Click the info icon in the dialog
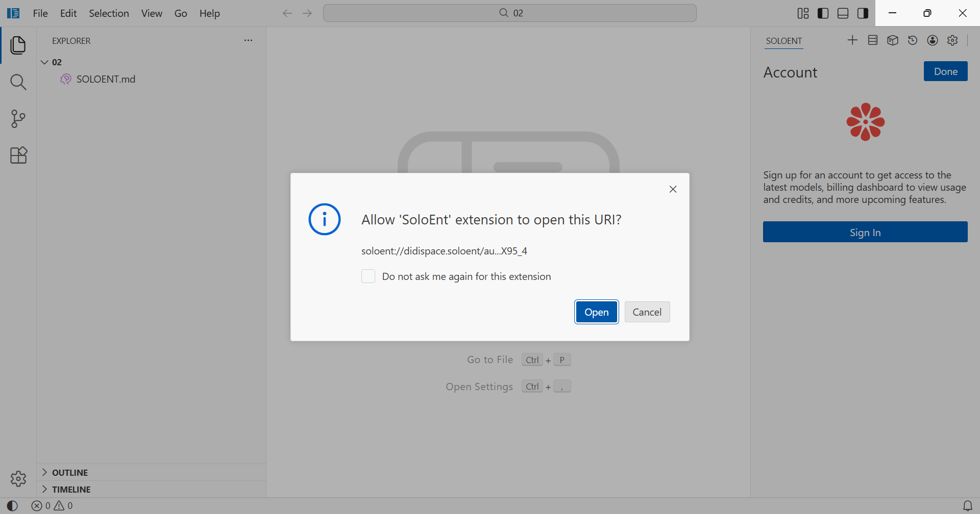 pos(325,219)
